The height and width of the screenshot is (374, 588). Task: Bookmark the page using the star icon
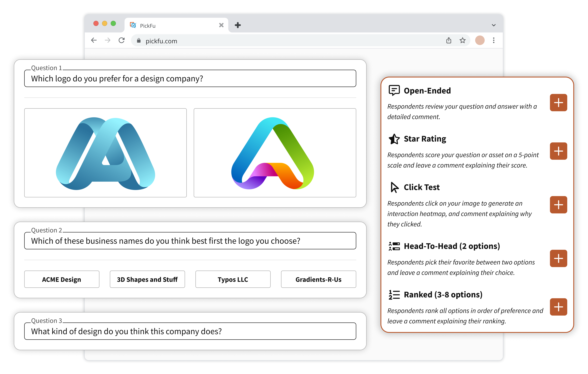click(x=462, y=40)
